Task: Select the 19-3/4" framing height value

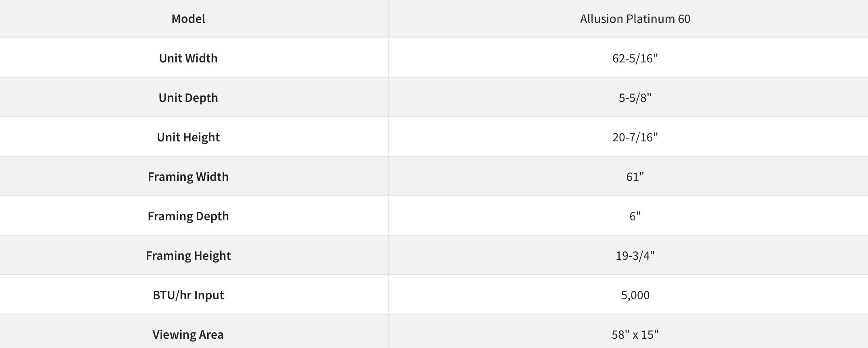Action: click(x=635, y=256)
